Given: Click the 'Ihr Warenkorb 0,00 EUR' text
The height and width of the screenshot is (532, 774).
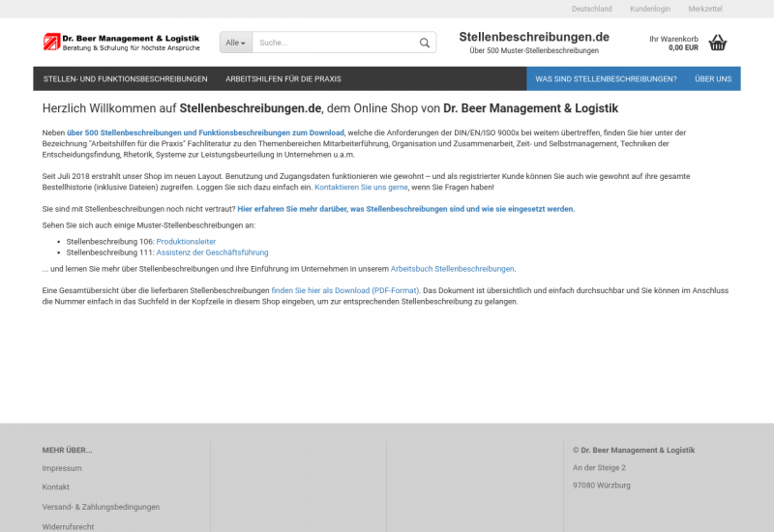Looking at the screenshot, I should (673, 43).
